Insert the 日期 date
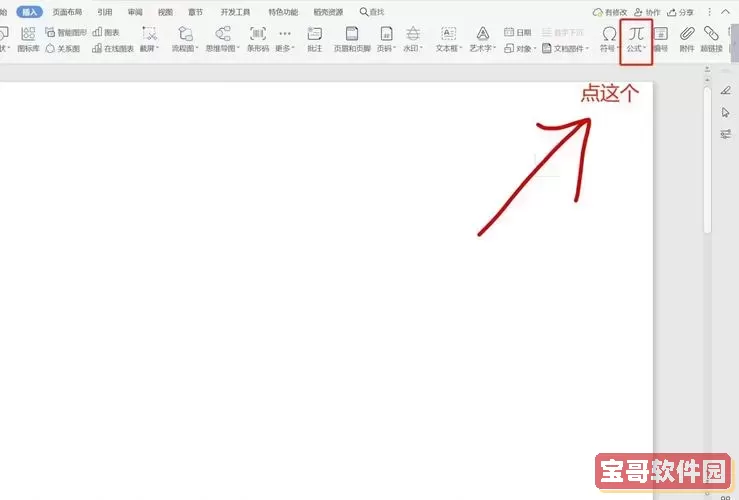This screenshot has width=739, height=500. coord(517,32)
